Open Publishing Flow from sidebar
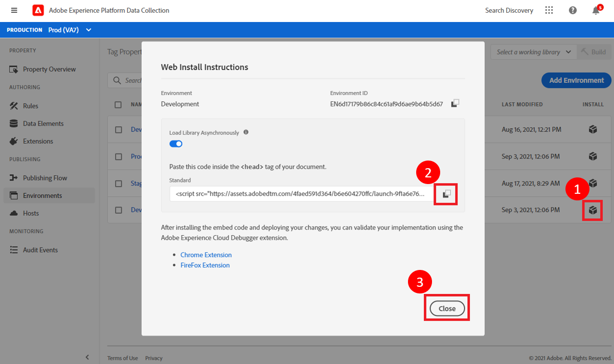This screenshot has height=364, width=614. click(45, 178)
